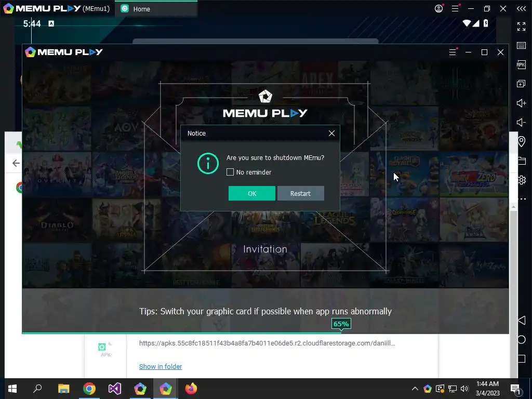Click the APK file icon in downloads
The height and width of the screenshot is (399, 532).
[x=105, y=349]
